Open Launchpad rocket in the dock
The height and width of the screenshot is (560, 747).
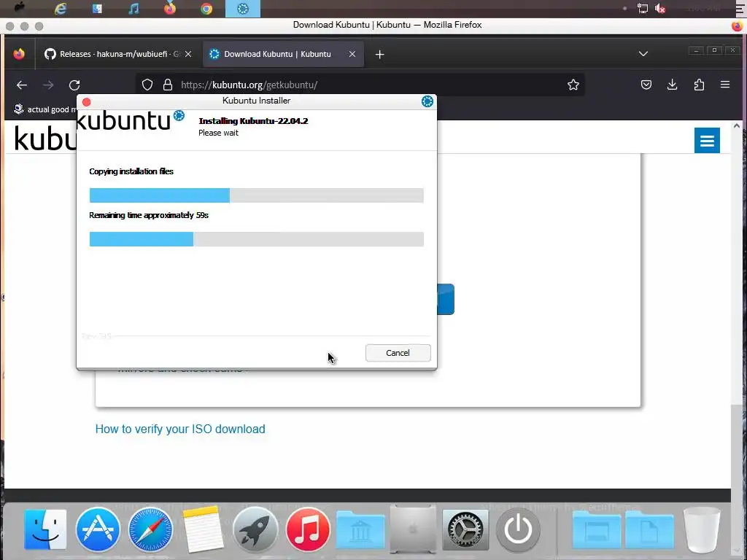click(255, 529)
